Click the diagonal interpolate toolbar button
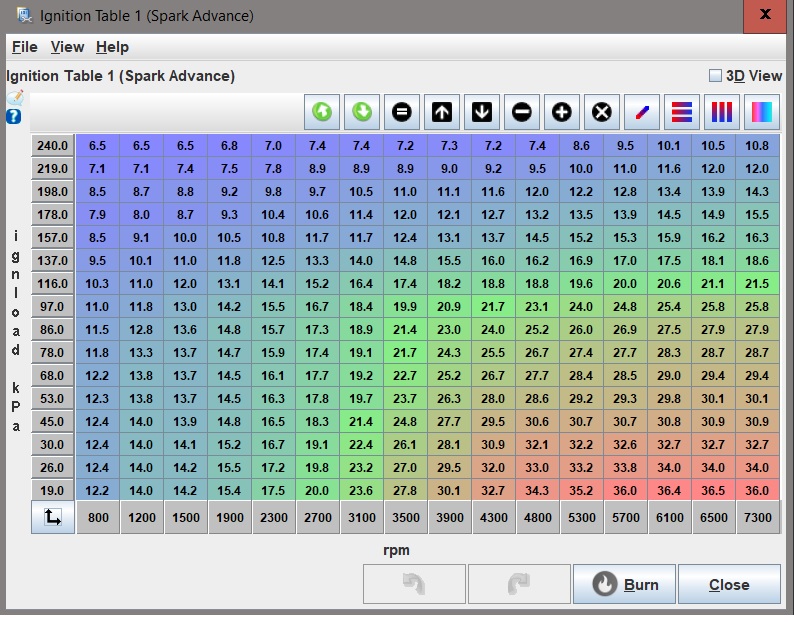Screen dimensions: 794x622 (642, 112)
